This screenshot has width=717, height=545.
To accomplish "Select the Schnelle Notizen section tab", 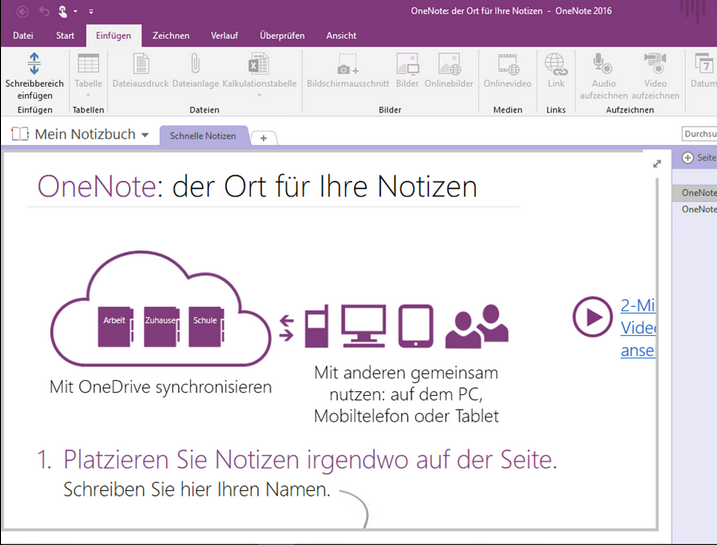I will click(x=203, y=136).
